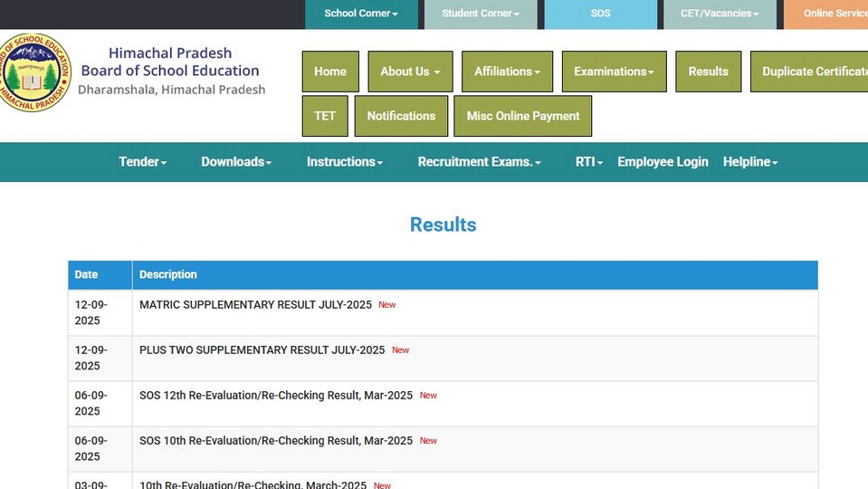Image resolution: width=868 pixels, height=489 pixels.
Task: View the Notifications page
Action: [401, 116]
